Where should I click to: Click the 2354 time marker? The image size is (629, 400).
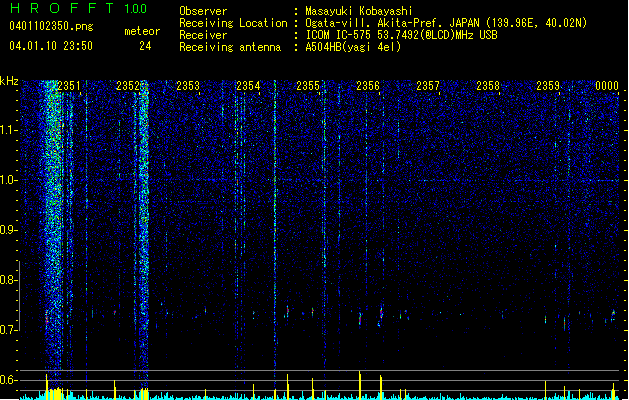point(248,86)
